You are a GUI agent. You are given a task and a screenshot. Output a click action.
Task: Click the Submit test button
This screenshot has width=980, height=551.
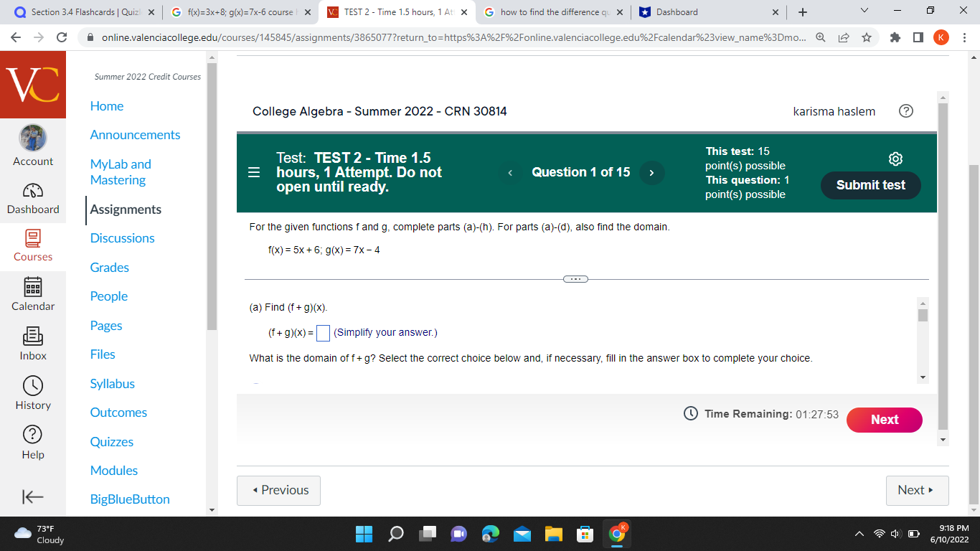[870, 185]
